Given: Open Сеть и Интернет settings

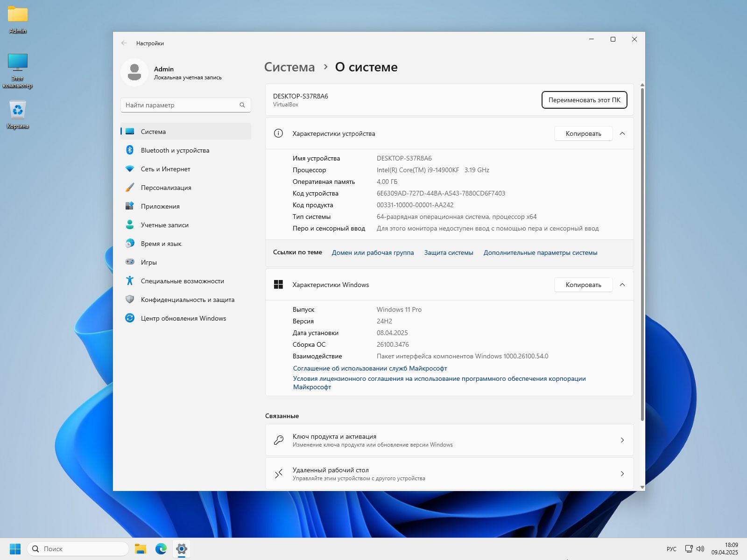Looking at the screenshot, I should [186, 169].
